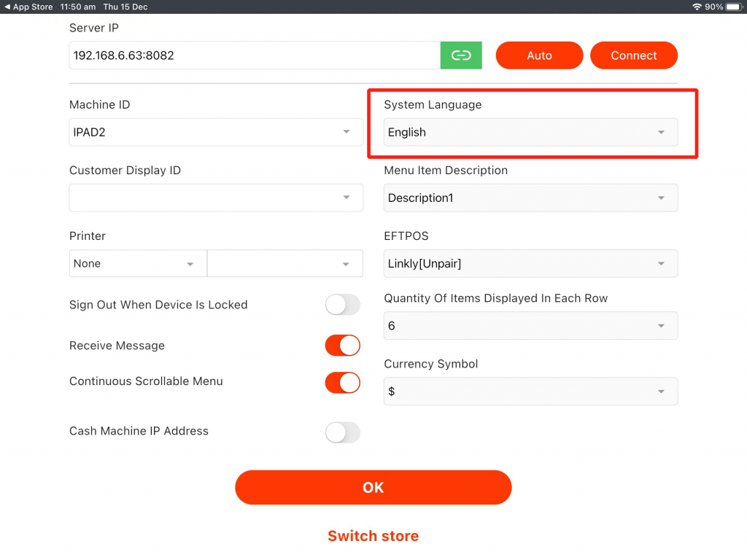Viewport: 747px width, 560px height.
Task: Open the EFTPOS Linkly dropdown
Action: tap(530, 264)
